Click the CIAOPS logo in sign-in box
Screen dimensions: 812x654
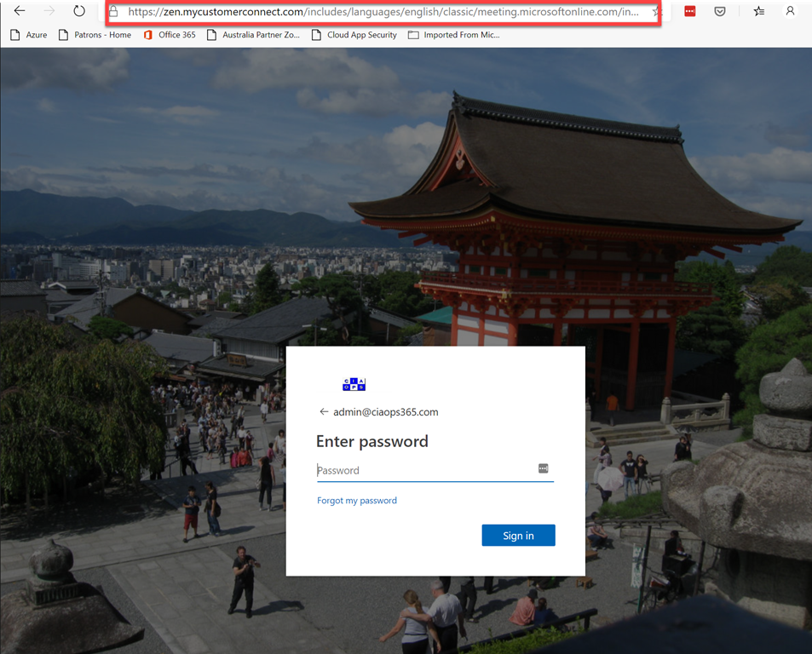[x=354, y=385]
